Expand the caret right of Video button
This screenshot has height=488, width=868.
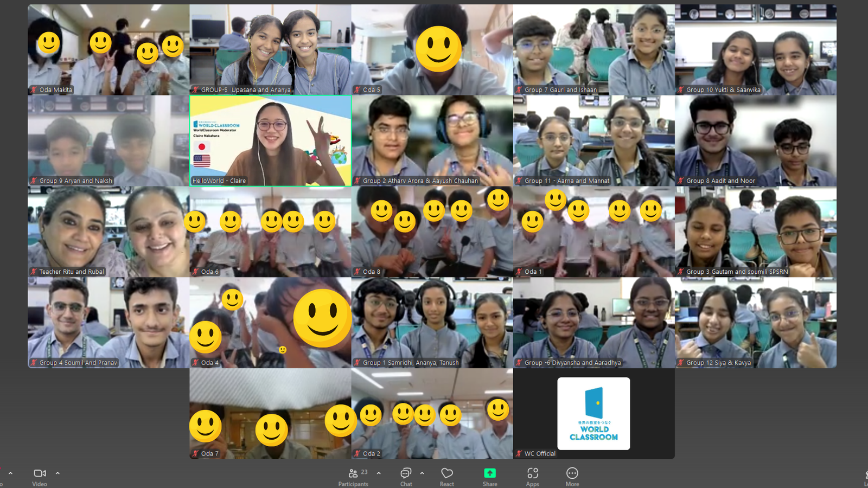point(58,473)
